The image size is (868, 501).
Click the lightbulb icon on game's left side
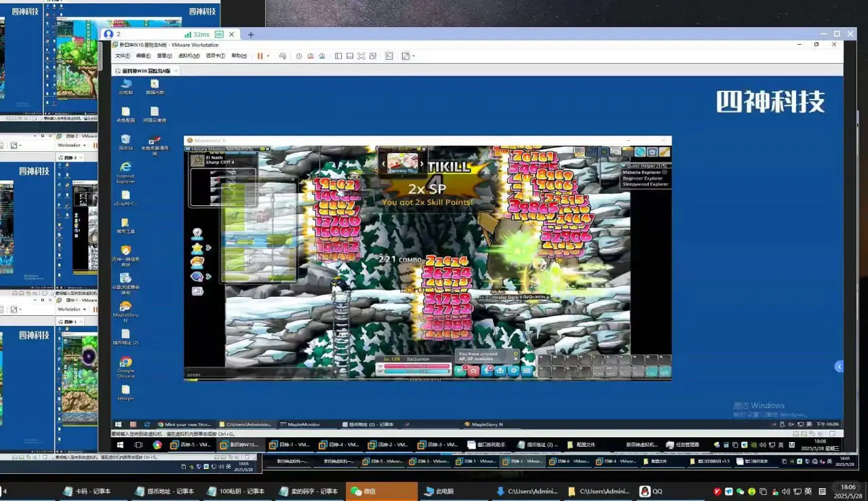(x=197, y=234)
